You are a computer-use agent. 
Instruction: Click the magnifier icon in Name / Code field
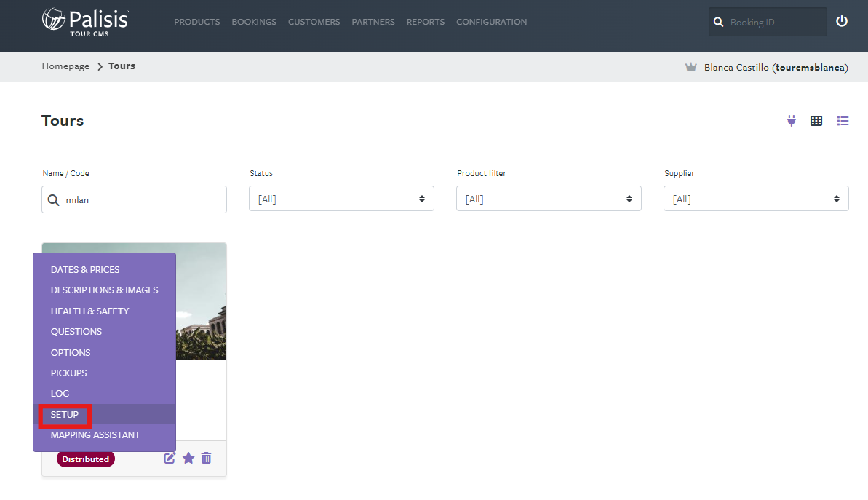pos(53,200)
